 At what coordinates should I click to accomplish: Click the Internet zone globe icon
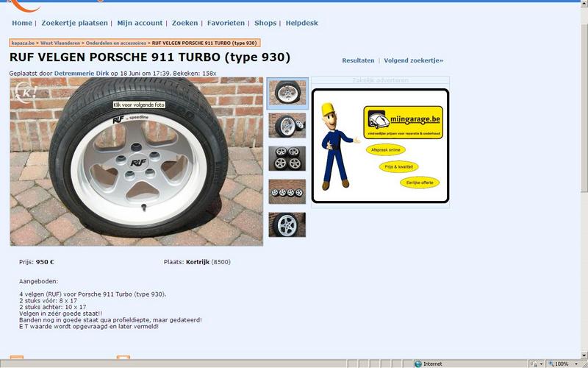click(x=418, y=364)
